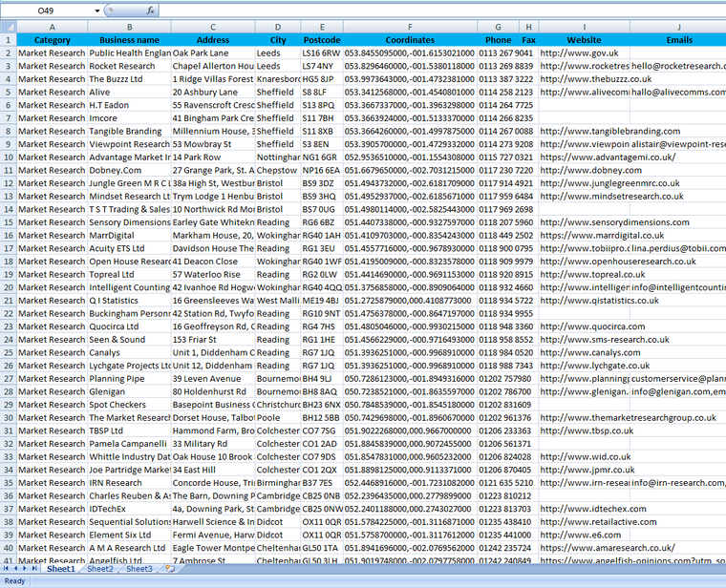Select phone cell 01223 813703
The height and width of the screenshot is (588, 726).
click(506, 509)
